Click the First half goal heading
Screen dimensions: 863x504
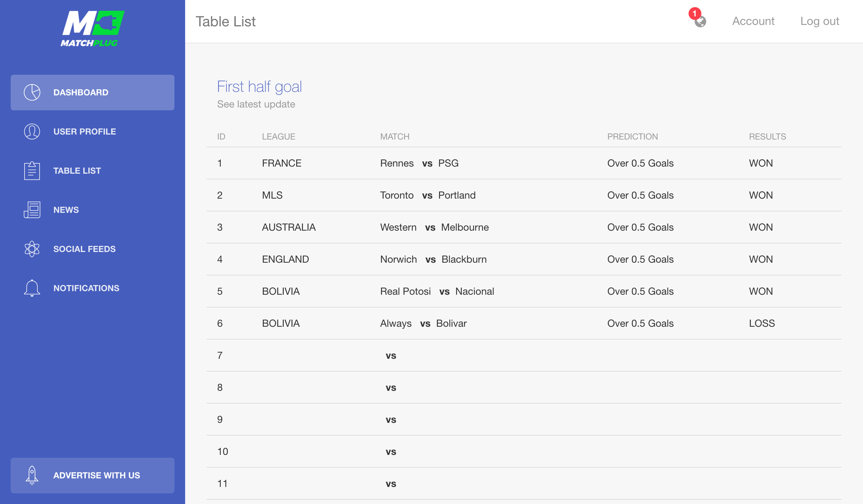[x=260, y=87]
